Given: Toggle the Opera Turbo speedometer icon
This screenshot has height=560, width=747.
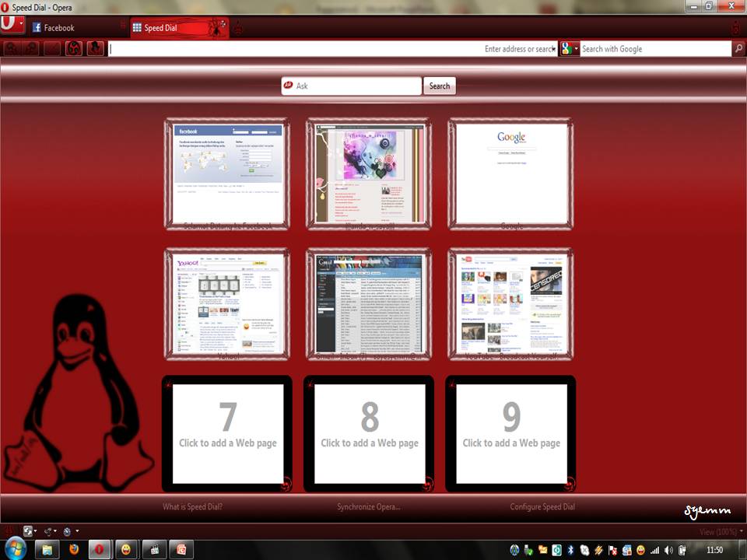Looking at the screenshot, I should (x=67, y=531).
